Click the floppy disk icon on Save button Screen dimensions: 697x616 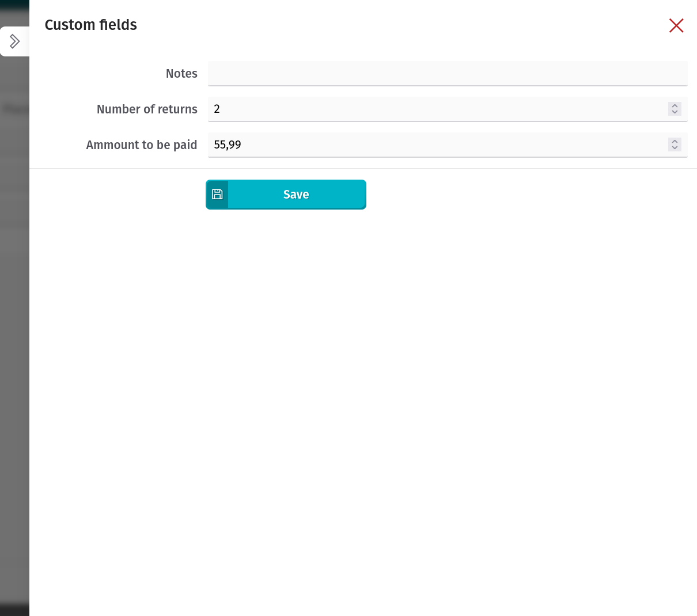tap(217, 194)
